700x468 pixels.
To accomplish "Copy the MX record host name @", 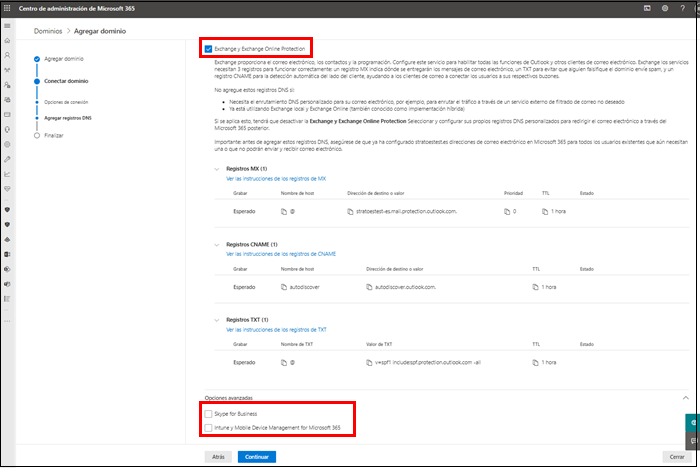I will point(284,212).
